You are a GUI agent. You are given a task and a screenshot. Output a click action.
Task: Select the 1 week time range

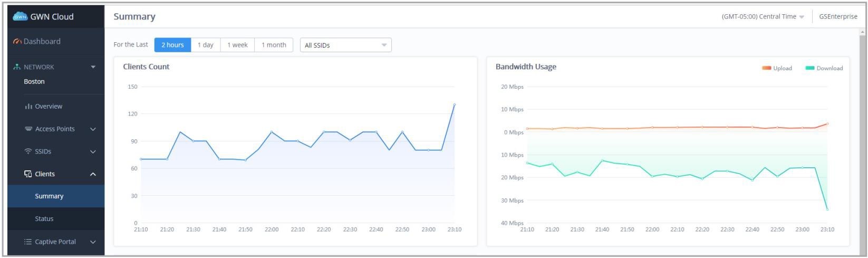[237, 45]
